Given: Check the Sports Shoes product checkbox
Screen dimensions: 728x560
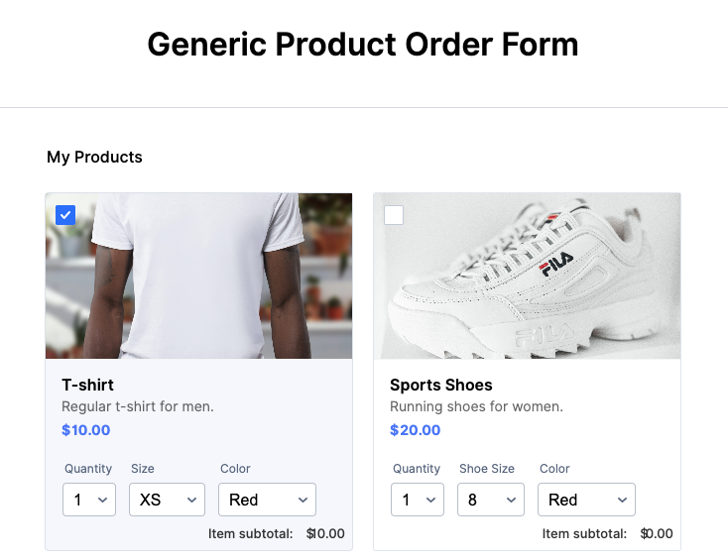Looking at the screenshot, I should click(394, 214).
